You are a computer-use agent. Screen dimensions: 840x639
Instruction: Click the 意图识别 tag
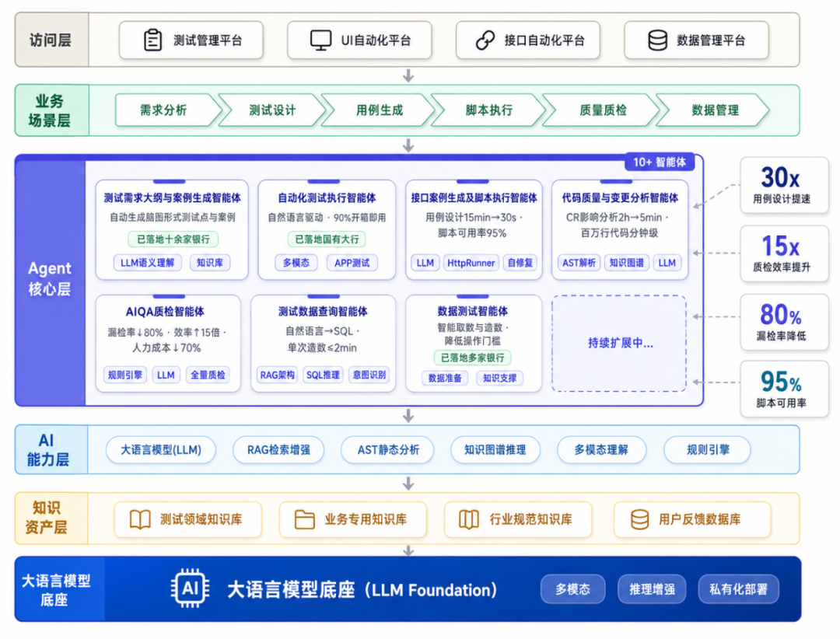[369, 375]
